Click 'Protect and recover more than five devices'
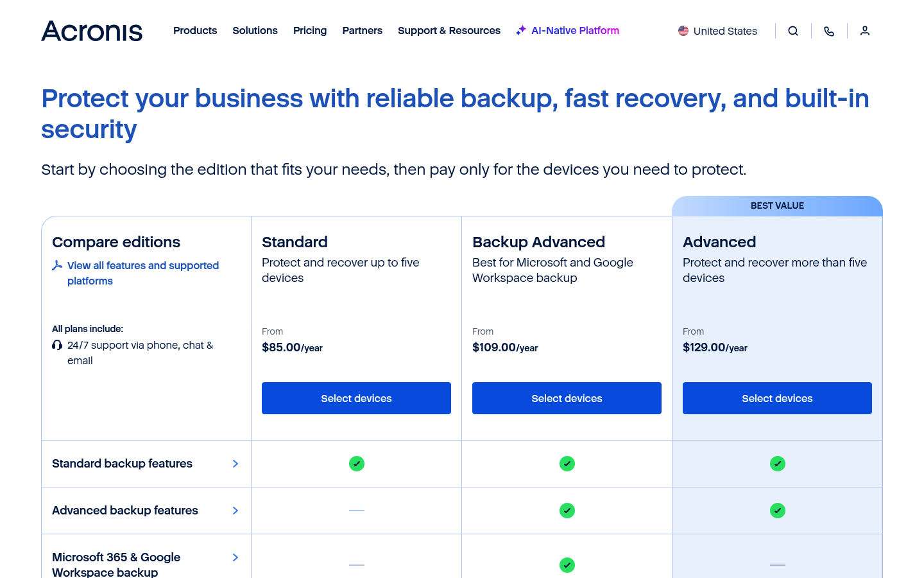The height and width of the screenshot is (578, 924). (774, 270)
